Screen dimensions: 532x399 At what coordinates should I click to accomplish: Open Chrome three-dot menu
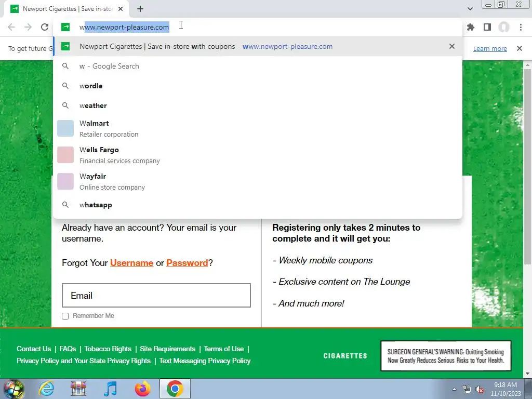(521, 27)
